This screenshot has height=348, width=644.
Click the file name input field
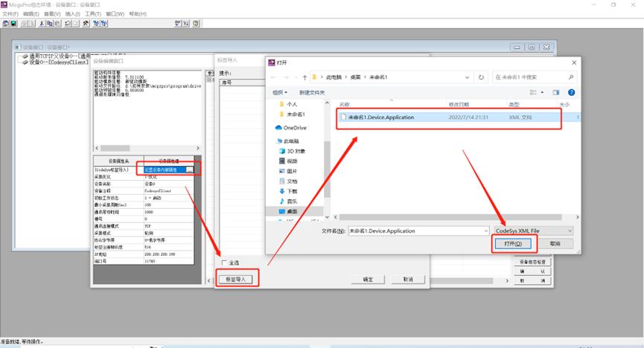pyautogui.click(x=415, y=231)
